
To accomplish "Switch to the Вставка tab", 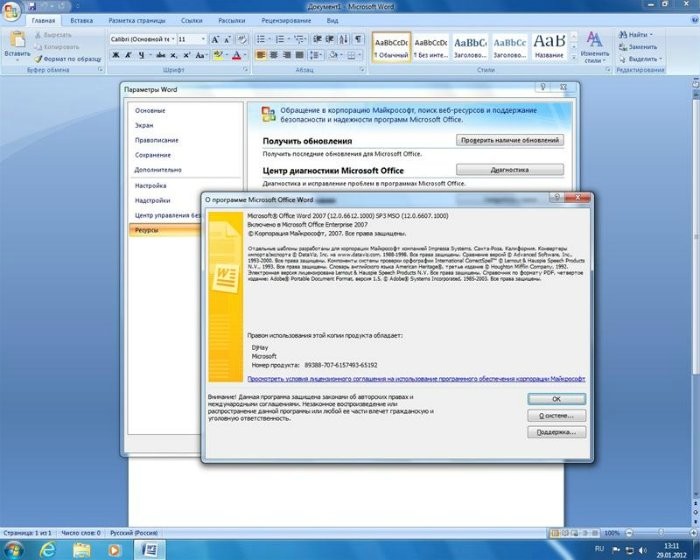I will click(x=82, y=21).
